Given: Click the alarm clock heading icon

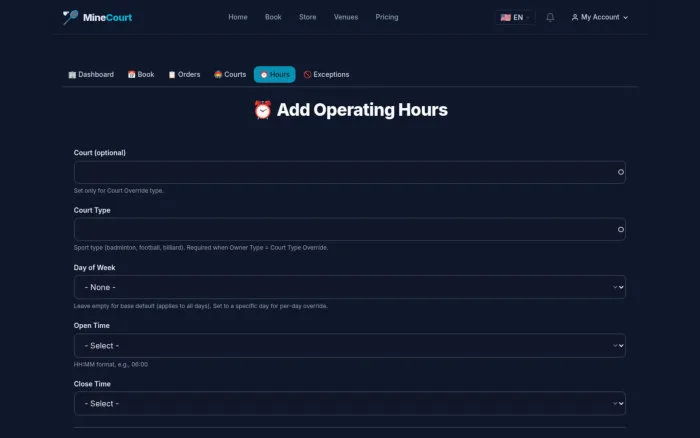Looking at the screenshot, I should point(262,110).
